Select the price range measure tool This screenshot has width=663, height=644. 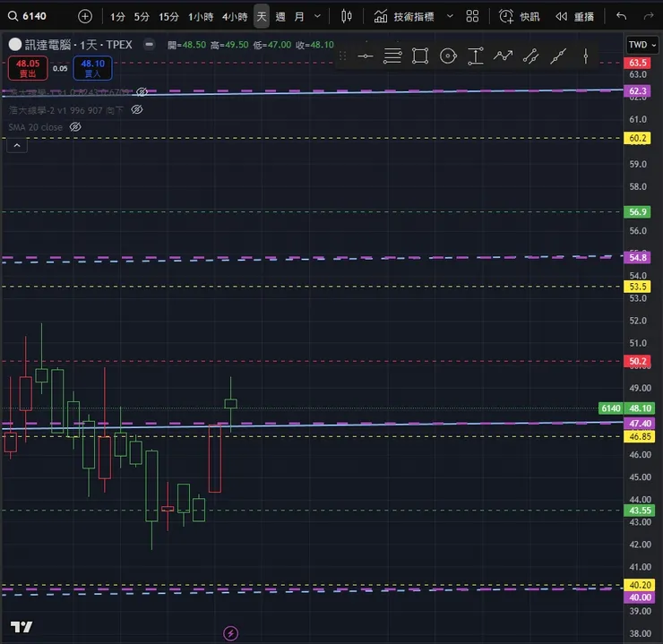tap(475, 56)
